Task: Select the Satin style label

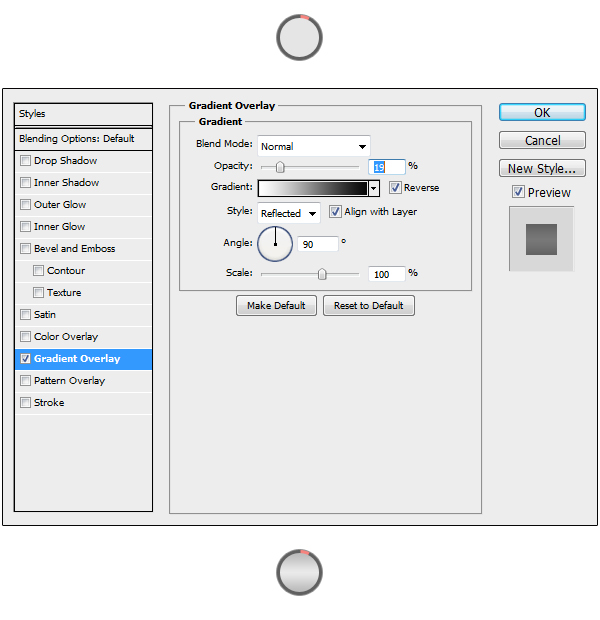Action: [x=45, y=315]
